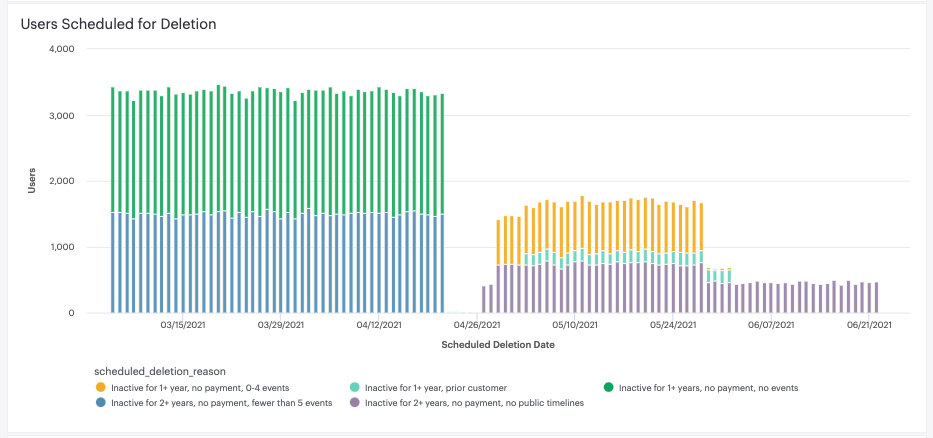This screenshot has width=933, height=438.
Task: Click the blue fewer than 5 events swatch
Action: click(x=100, y=403)
